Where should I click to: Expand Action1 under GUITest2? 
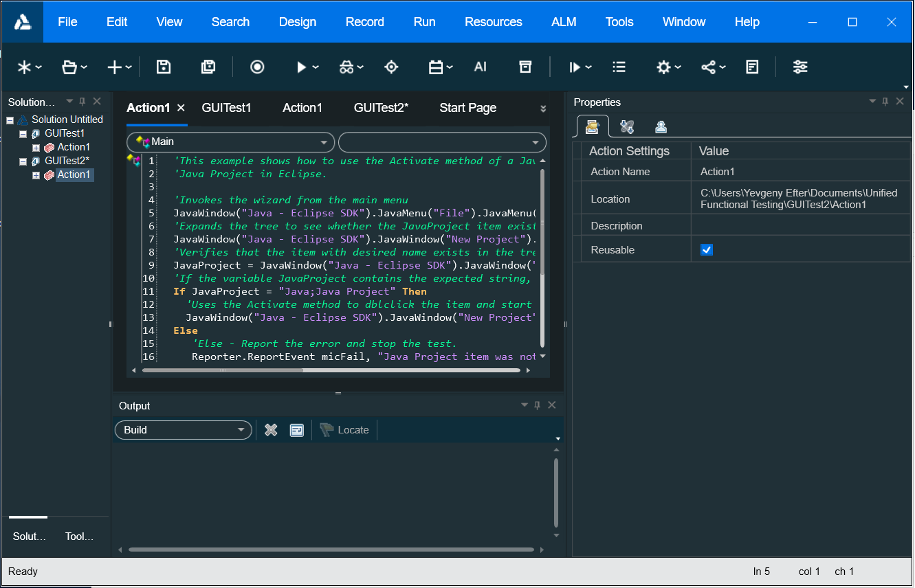[36, 175]
